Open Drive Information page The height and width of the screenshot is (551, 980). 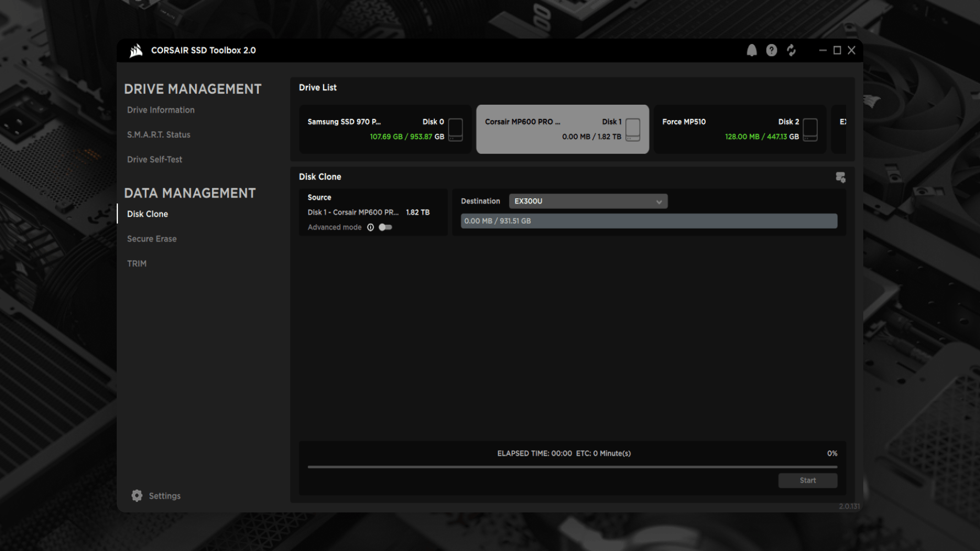(161, 110)
